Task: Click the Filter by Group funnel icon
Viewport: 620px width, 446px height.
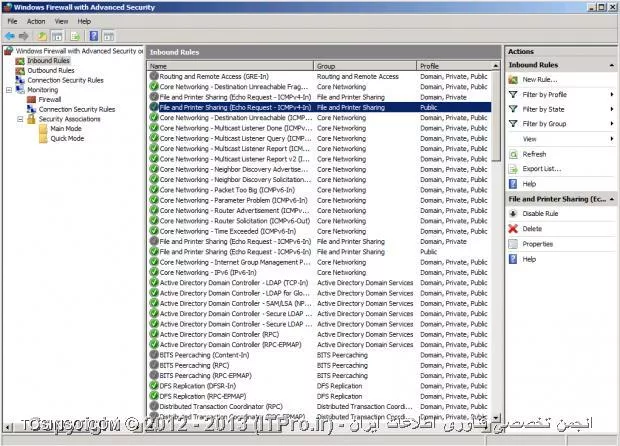Action: [513, 124]
